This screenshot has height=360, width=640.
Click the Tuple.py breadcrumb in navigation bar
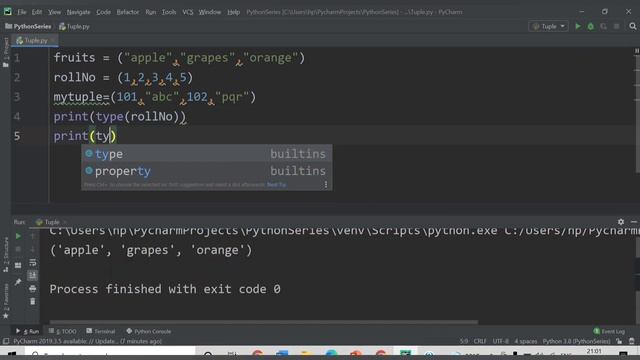tap(74, 27)
